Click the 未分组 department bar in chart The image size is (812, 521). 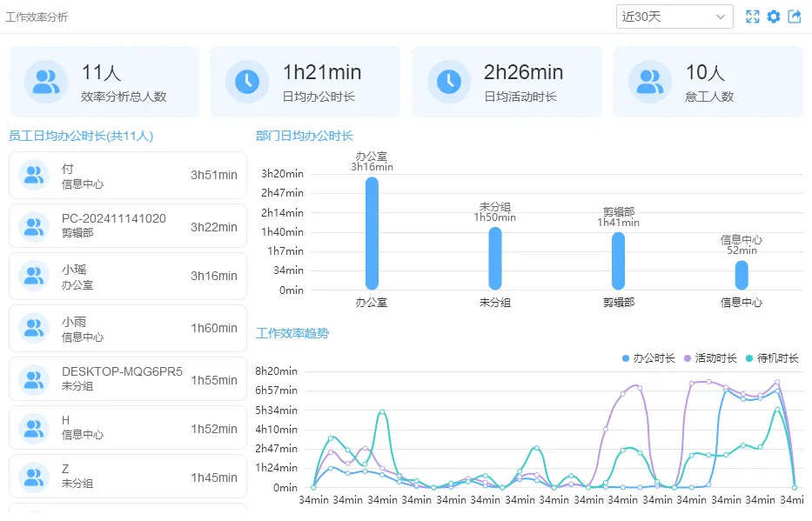click(495, 258)
